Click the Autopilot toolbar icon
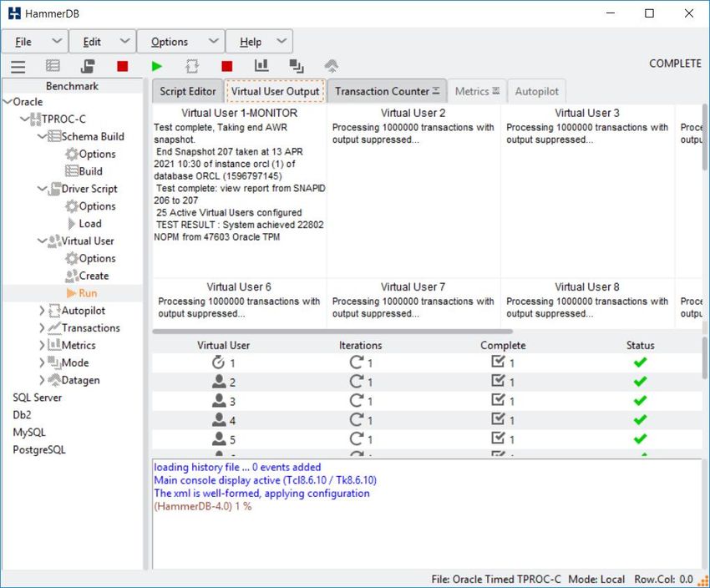 point(192,66)
